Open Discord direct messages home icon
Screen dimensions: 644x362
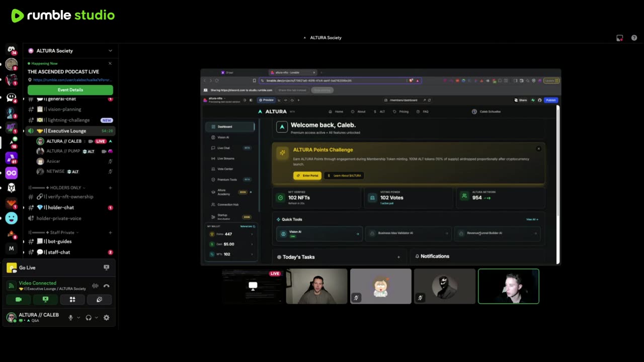[11, 50]
